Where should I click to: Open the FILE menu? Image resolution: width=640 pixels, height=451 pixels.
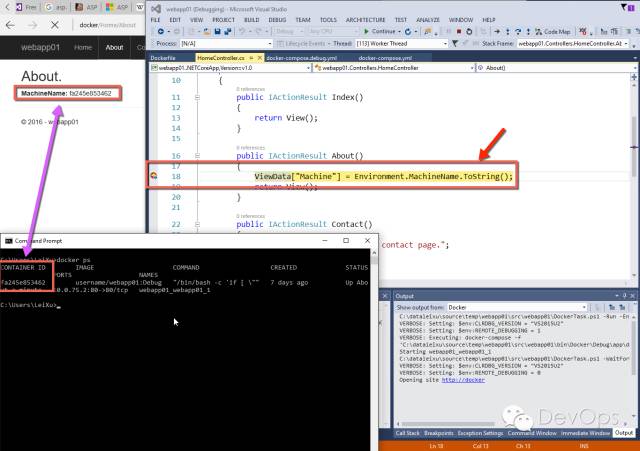[x=156, y=20]
